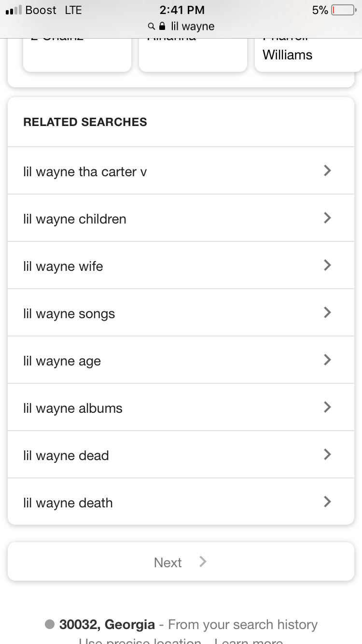Tap chevron next to lil wayne albums
The width and height of the screenshot is (362, 644).
click(327, 407)
